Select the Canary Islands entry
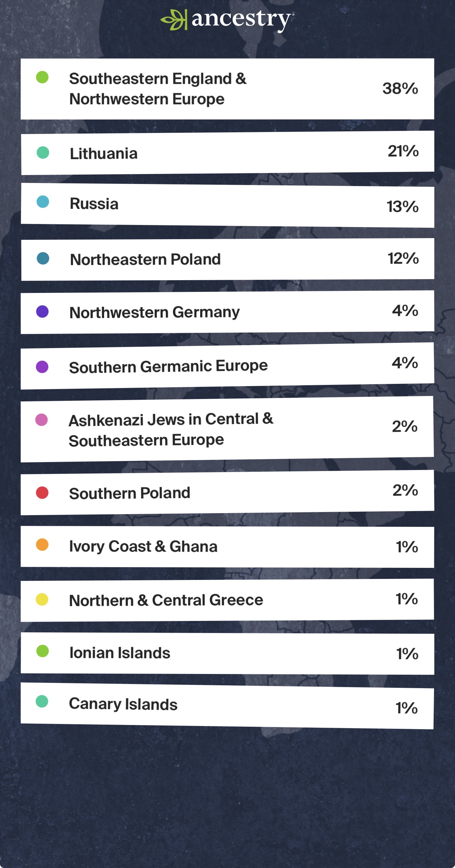 pyautogui.click(x=123, y=704)
